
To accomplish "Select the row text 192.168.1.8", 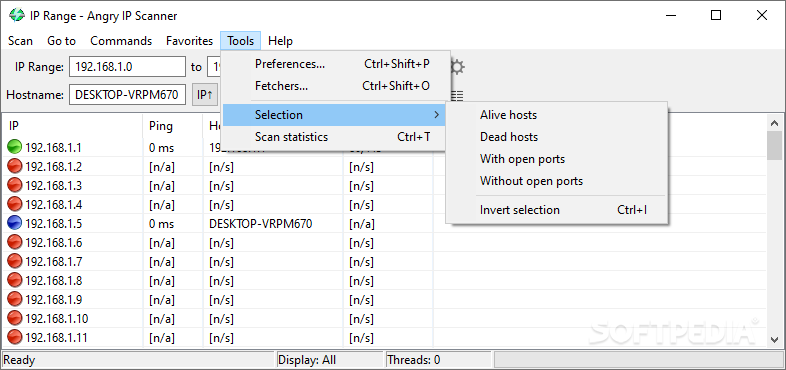I will (54, 281).
